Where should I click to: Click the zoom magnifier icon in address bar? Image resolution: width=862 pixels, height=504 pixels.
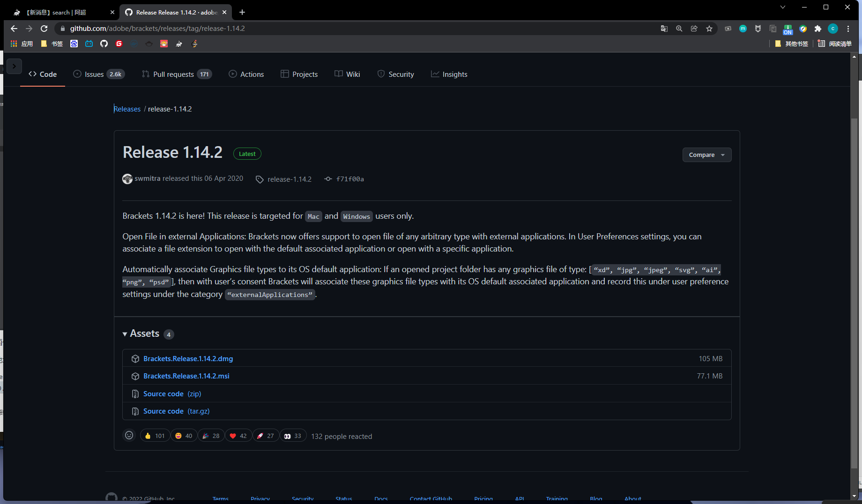point(679,29)
